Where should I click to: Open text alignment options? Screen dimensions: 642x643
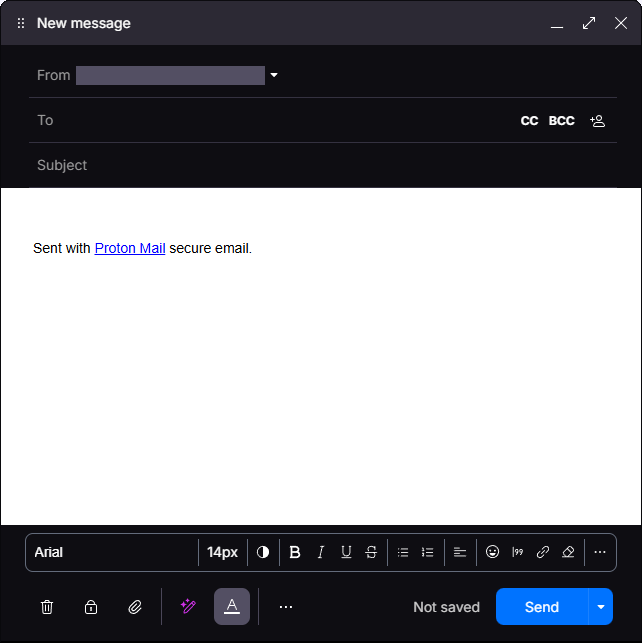(460, 552)
